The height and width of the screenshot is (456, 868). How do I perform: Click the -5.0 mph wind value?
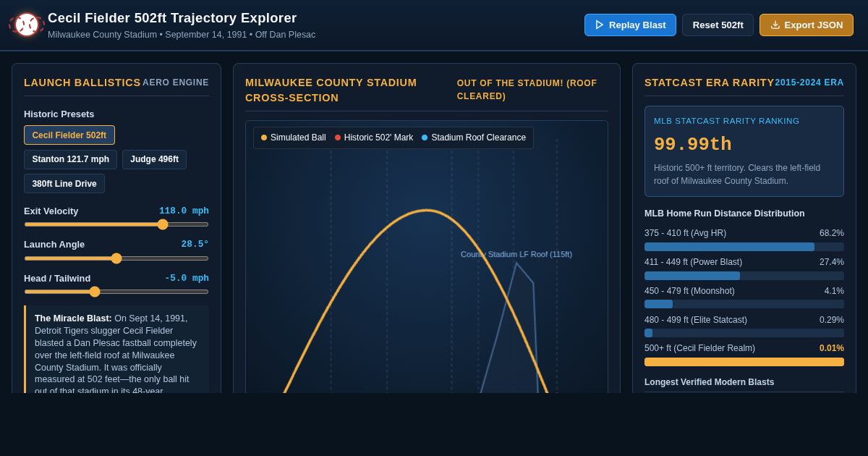click(187, 278)
